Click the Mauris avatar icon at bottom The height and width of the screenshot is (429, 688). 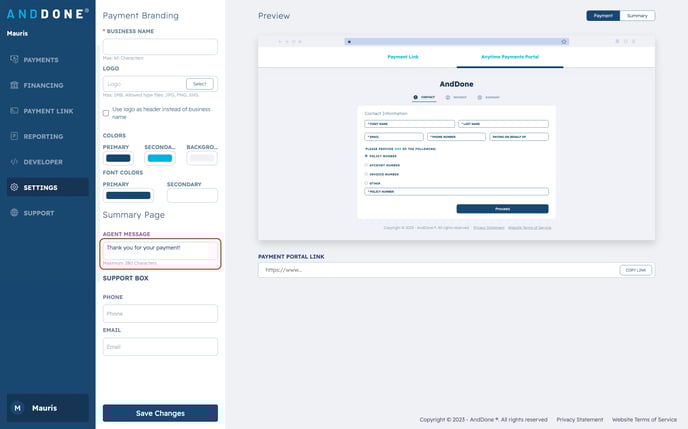pos(17,408)
